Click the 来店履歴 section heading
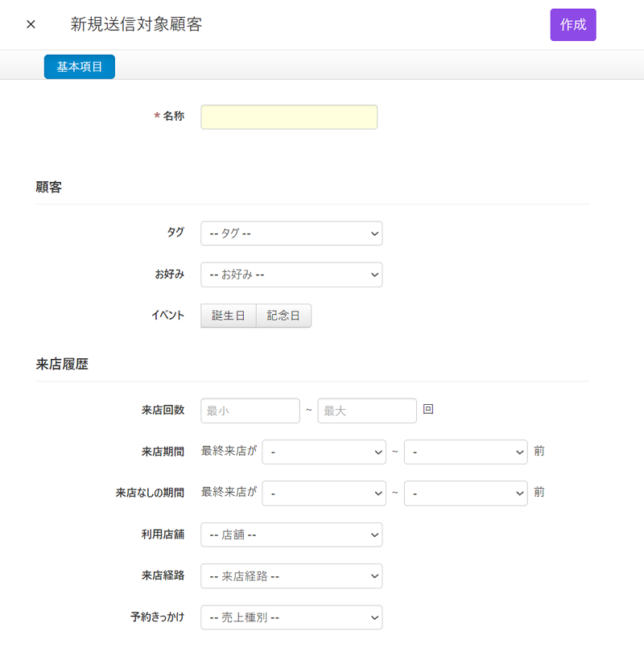This screenshot has width=644, height=648. [62, 364]
